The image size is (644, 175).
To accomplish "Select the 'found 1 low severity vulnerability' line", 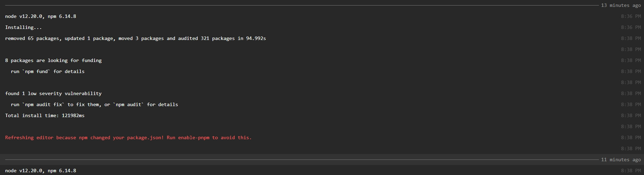I will point(53,93).
